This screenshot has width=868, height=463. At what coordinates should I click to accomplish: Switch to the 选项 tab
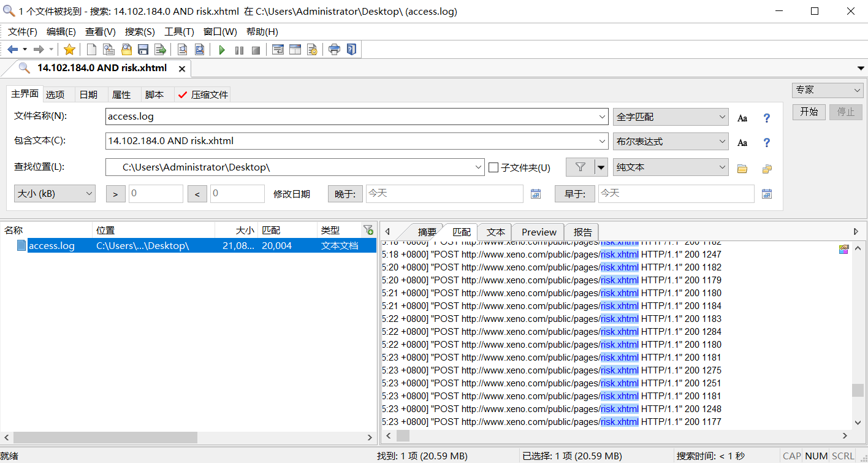[x=55, y=94]
